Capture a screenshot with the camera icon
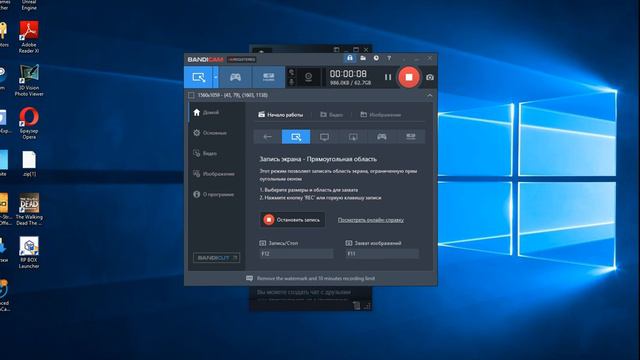The image size is (640, 360). [430, 77]
